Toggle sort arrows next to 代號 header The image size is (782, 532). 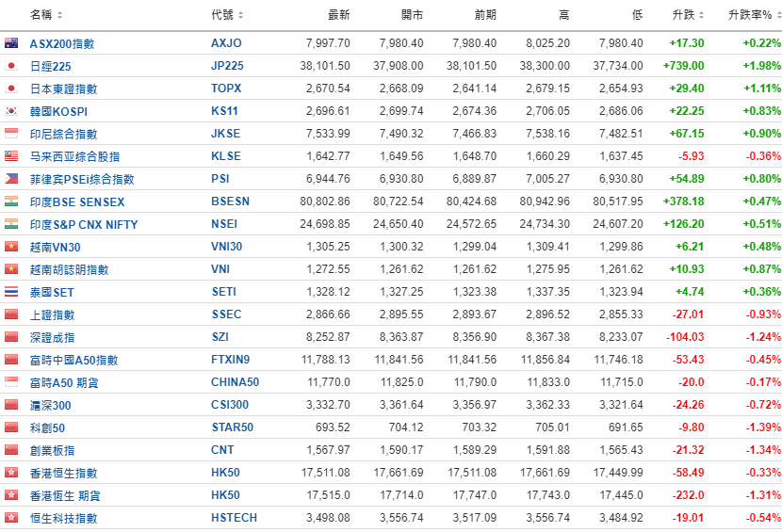pyautogui.click(x=241, y=15)
